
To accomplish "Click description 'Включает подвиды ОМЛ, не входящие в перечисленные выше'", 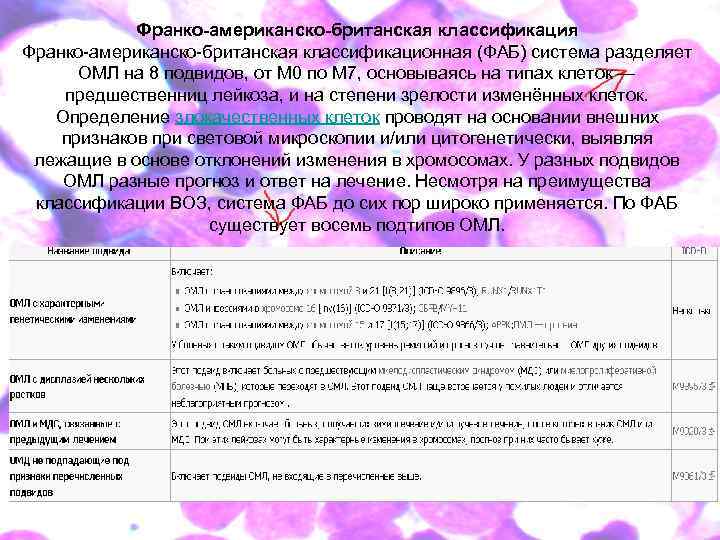I will pos(297,477).
